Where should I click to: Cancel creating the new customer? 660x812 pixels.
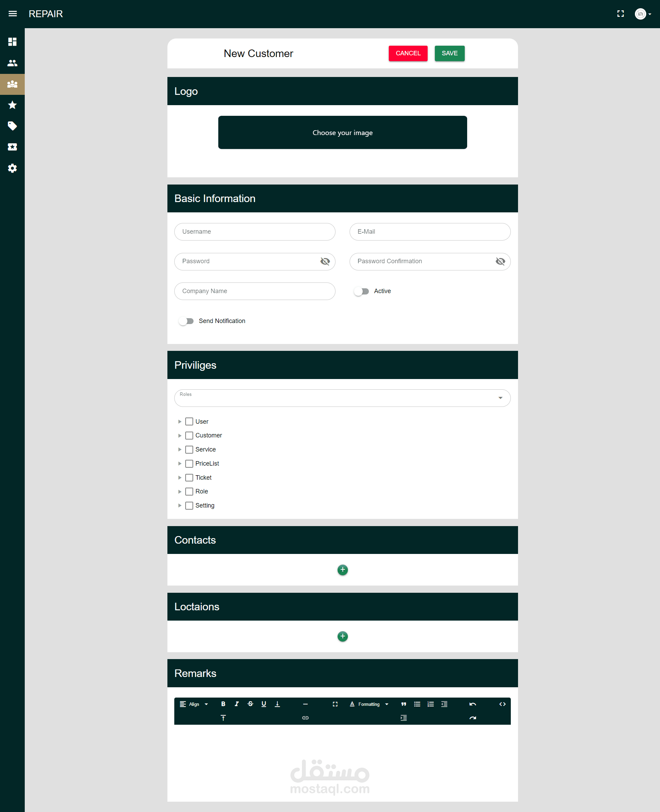pos(408,53)
